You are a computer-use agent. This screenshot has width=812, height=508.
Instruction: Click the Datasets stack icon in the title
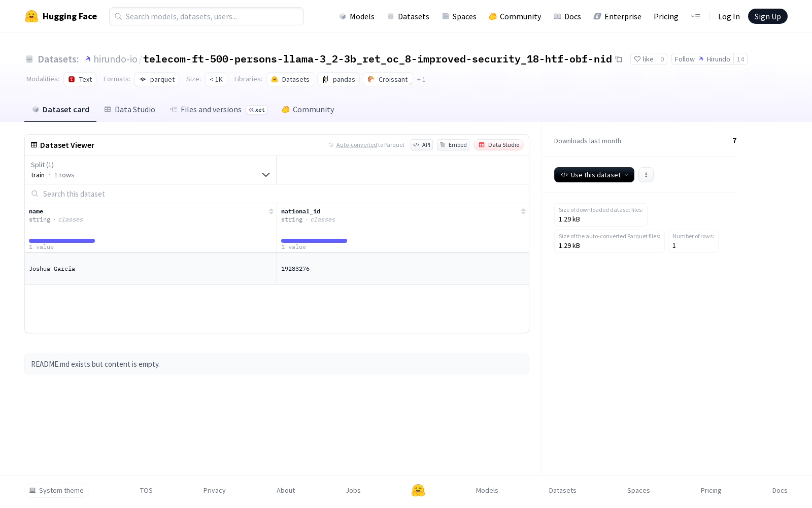29,59
